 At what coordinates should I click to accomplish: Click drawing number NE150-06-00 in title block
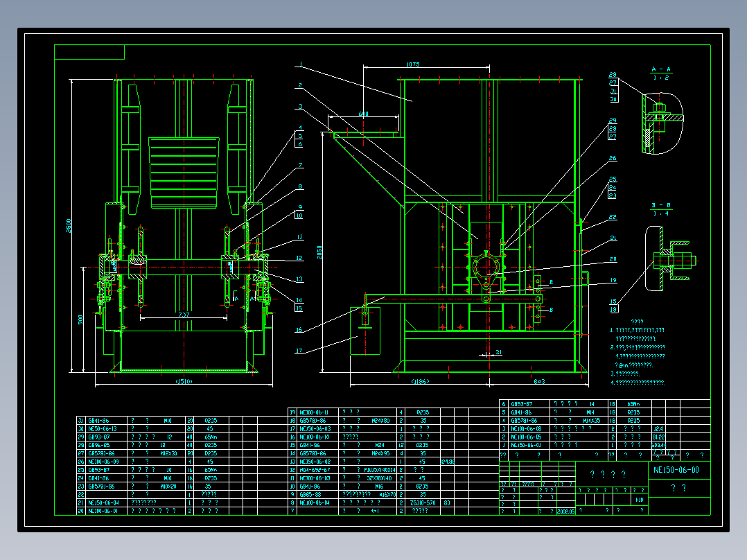(x=676, y=470)
